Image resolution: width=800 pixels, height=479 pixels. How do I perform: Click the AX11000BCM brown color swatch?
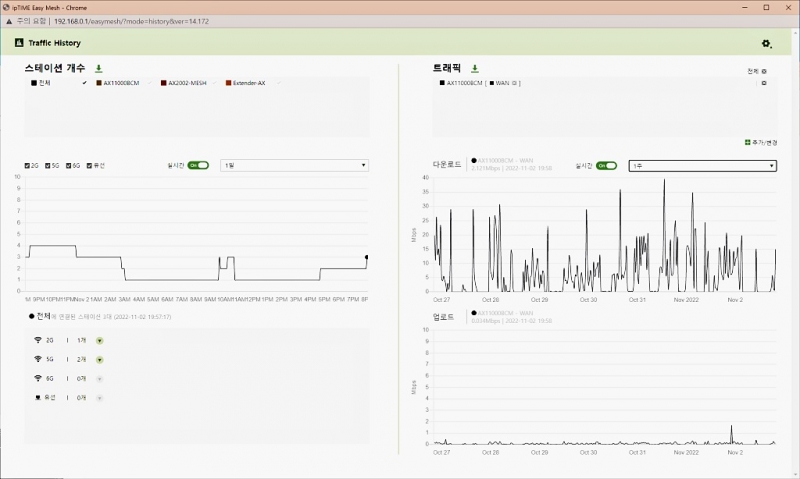coord(99,83)
